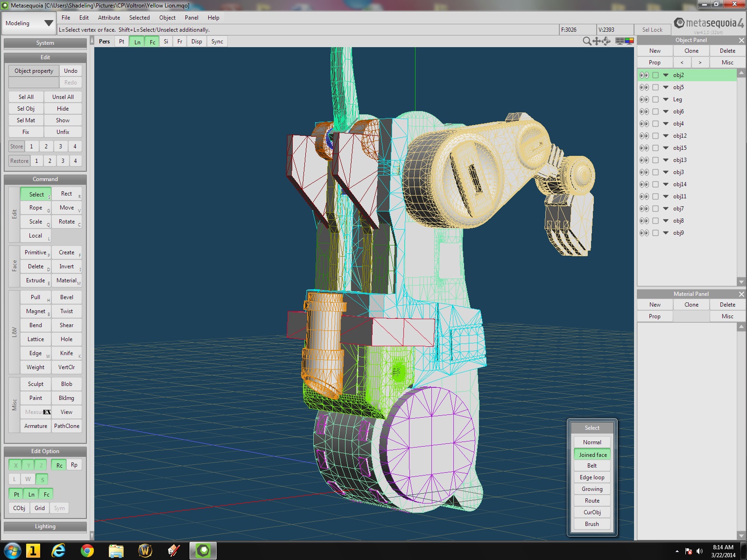Hide obj5 using its eye icon
The image size is (747, 560).
pos(644,87)
